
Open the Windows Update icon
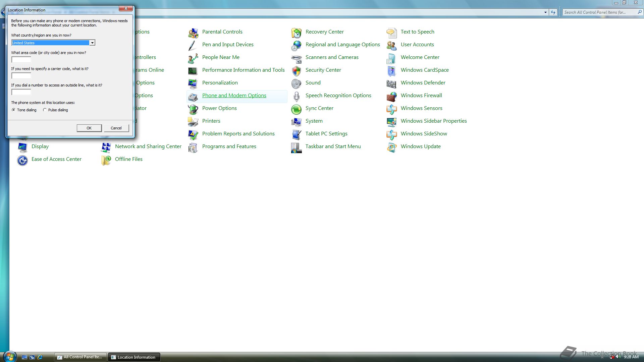point(391,147)
